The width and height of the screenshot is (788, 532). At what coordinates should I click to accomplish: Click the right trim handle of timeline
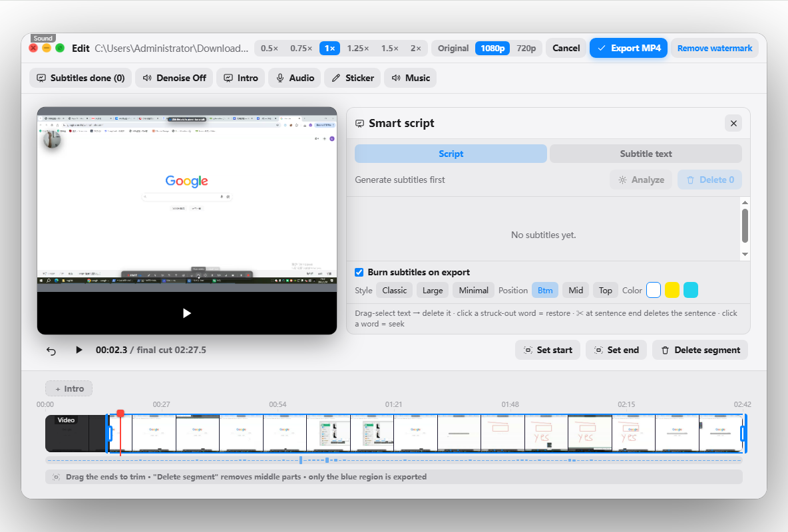coord(743,434)
